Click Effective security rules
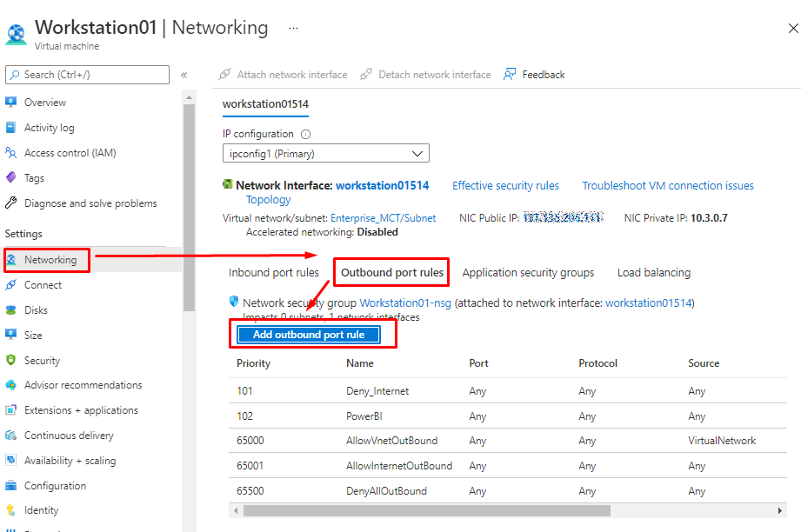 505,185
